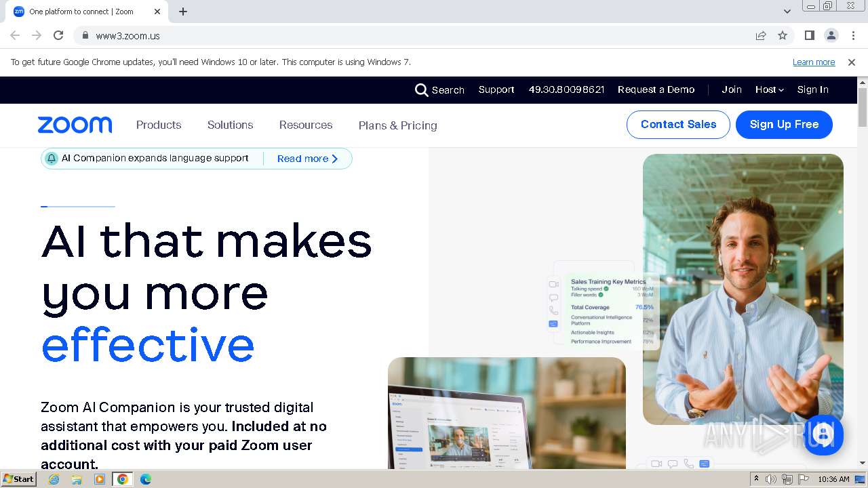Image resolution: width=868 pixels, height=488 pixels.
Task: Open the tab search chevron
Action: click(x=787, y=12)
